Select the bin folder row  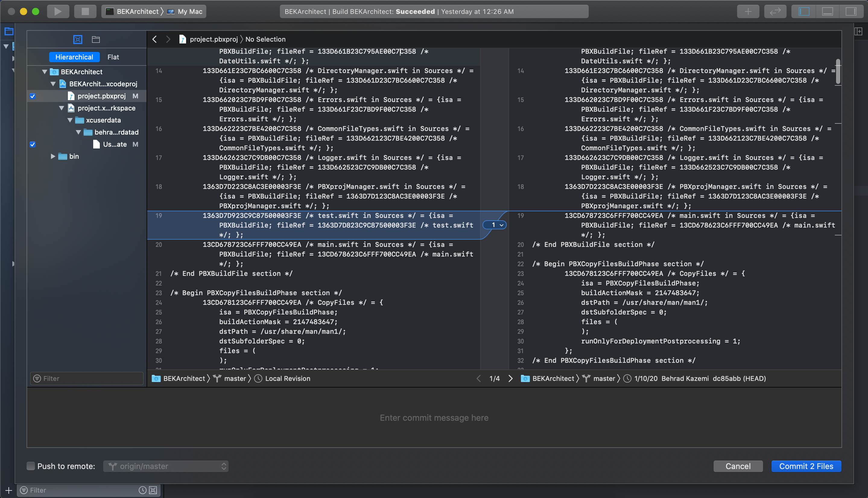click(87, 156)
